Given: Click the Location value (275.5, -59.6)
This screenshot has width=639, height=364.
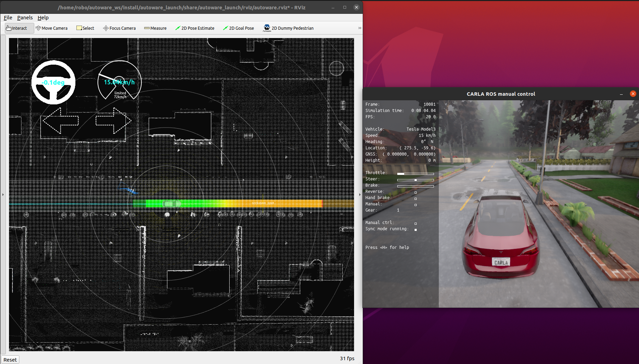Looking at the screenshot, I should [x=417, y=148].
